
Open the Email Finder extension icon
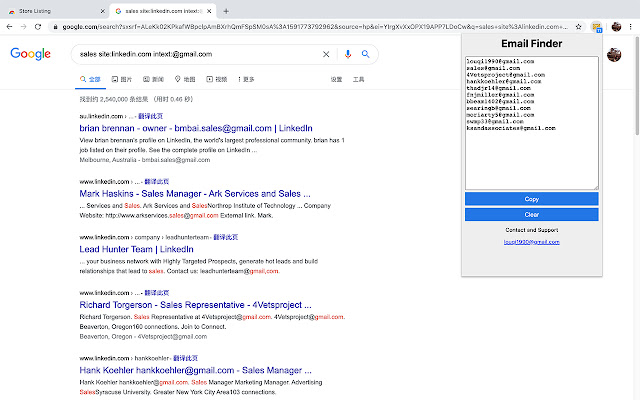coord(596,27)
